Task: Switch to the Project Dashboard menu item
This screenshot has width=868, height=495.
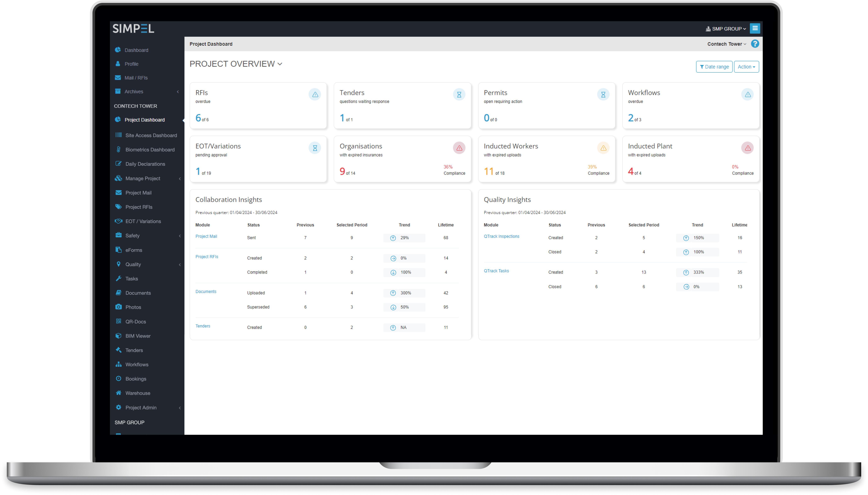Action: (144, 120)
